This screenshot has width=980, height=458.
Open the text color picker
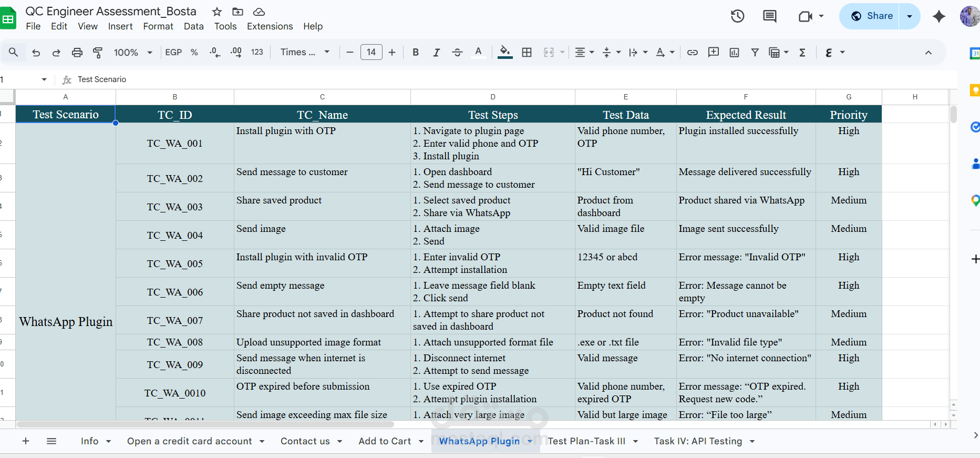coord(478,52)
